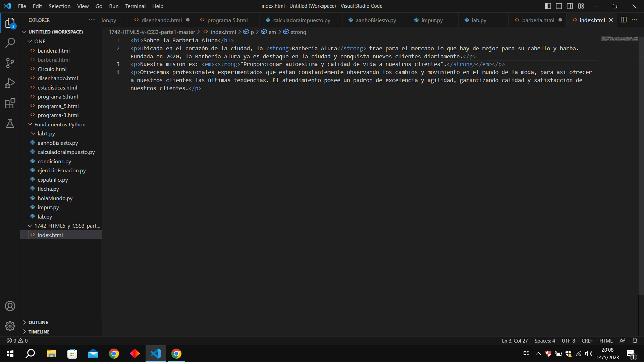Expand the OUTLINE section
Screen dimensions: 644x362
[61, 322]
